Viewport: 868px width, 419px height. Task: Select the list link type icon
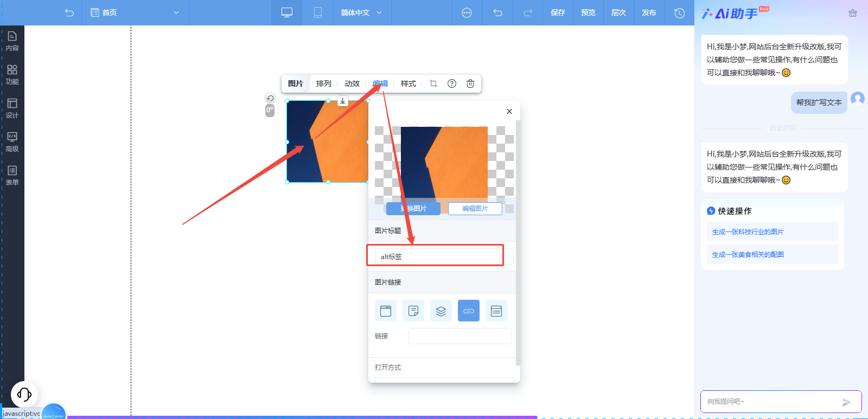click(x=496, y=311)
